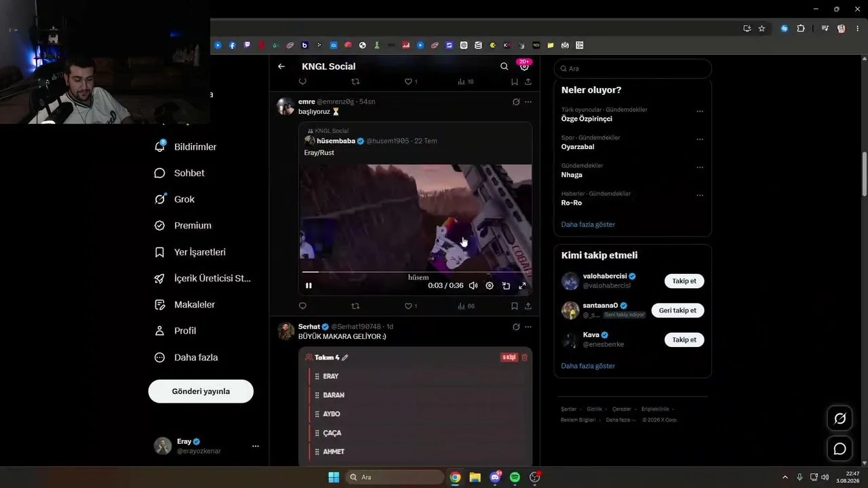Open Grok in the sidebar
The width and height of the screenshot is (868, 488).
(174, 199)
